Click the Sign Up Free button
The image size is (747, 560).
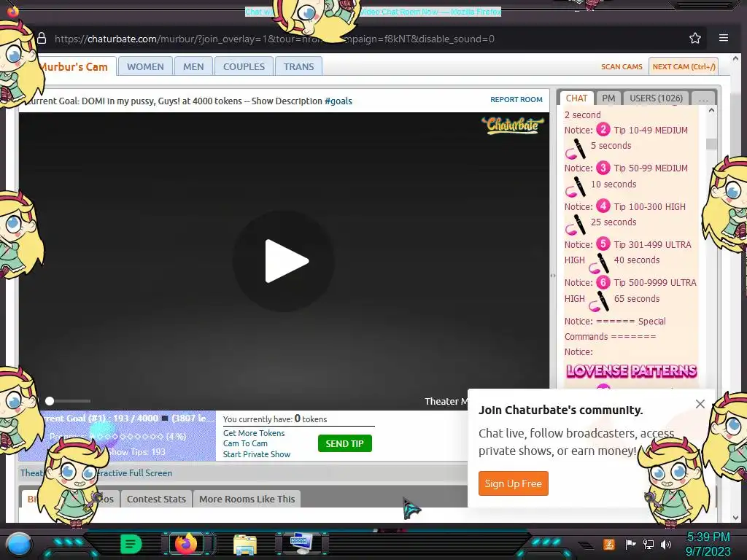click(x=513, y=483)
